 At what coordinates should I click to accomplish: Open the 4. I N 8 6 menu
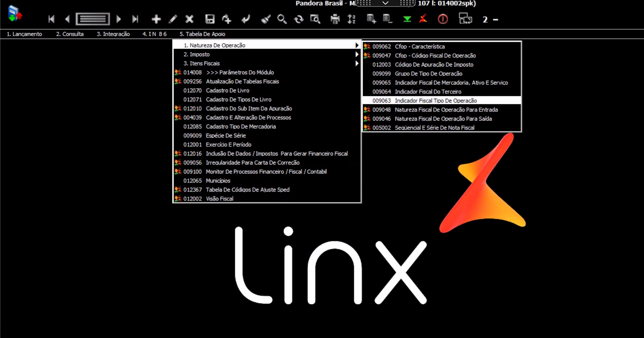tap(155, 34)
